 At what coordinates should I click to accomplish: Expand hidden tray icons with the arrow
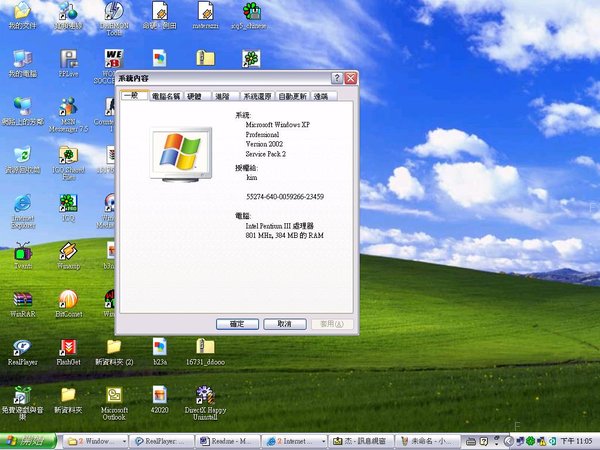pyautogui.click(x=508, y=442)
